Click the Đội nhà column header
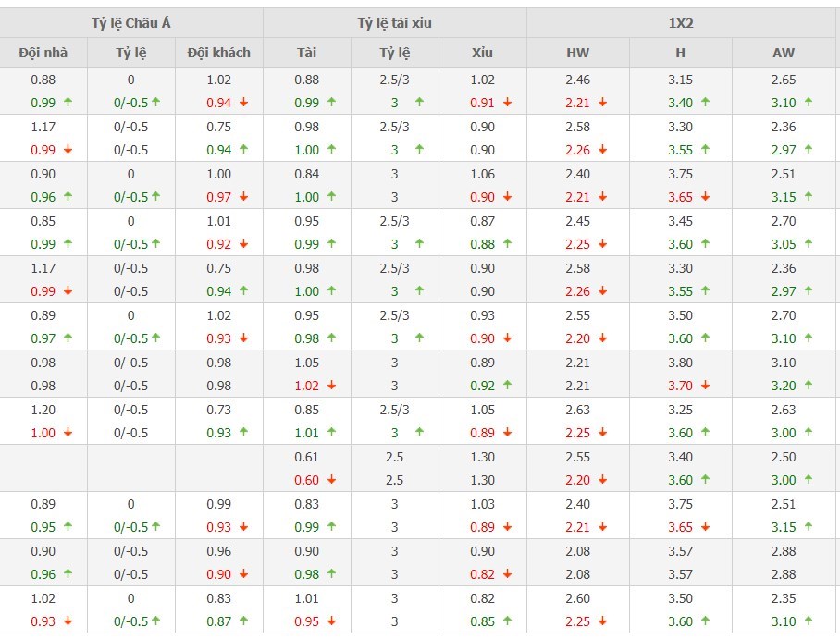The width and height of the screenshot is (840, 639). [x=43, y=53]
